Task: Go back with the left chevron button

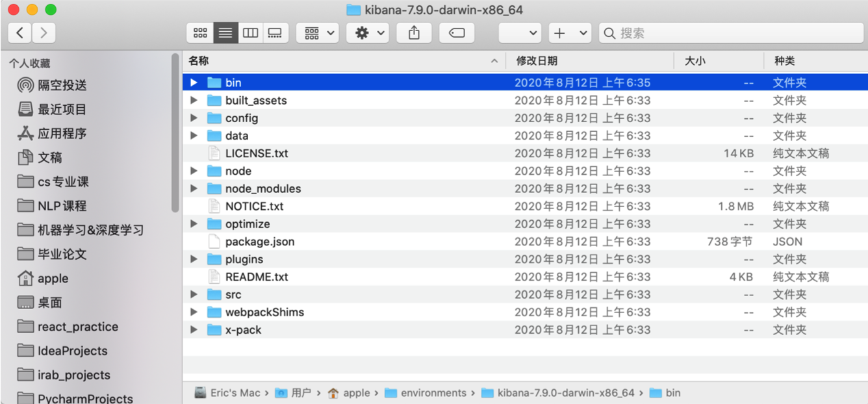Action: click(x=20, y=32)
